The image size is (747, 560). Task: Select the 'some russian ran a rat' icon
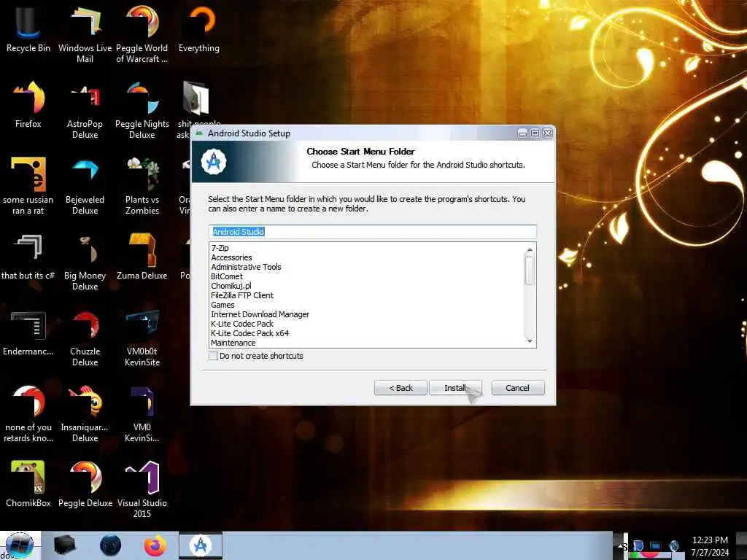pos(28,185)
